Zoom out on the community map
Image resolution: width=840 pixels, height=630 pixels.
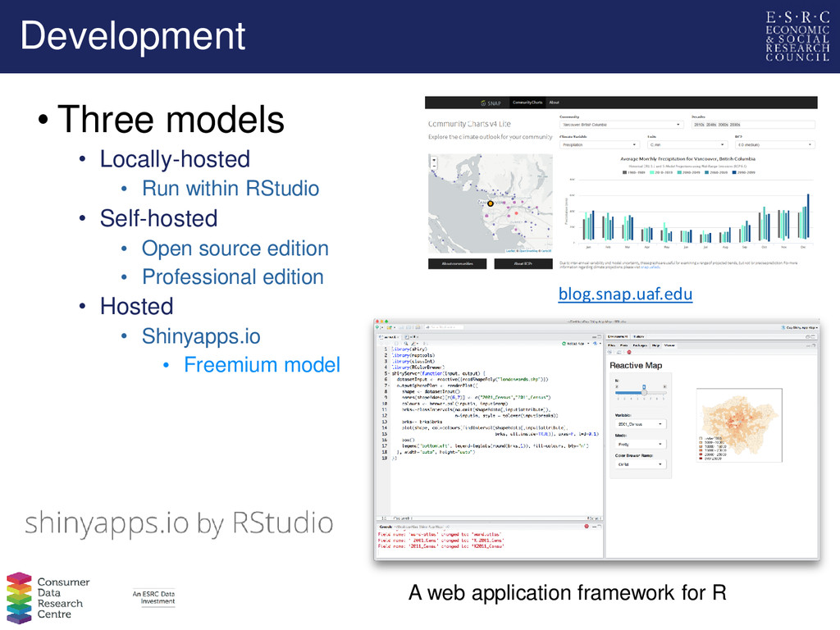click(434, 166)
